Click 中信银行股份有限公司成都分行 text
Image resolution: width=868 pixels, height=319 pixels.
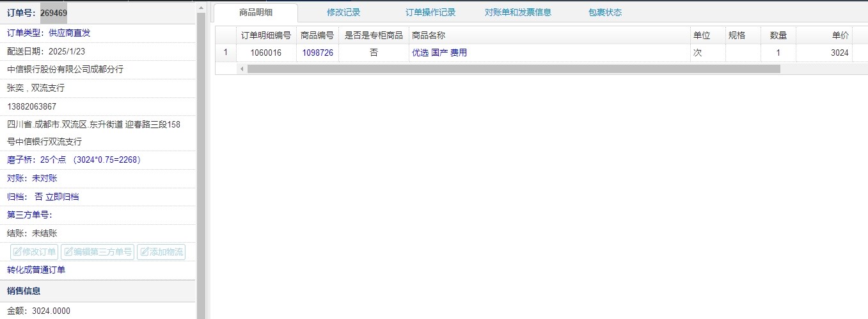pos(65,69)
